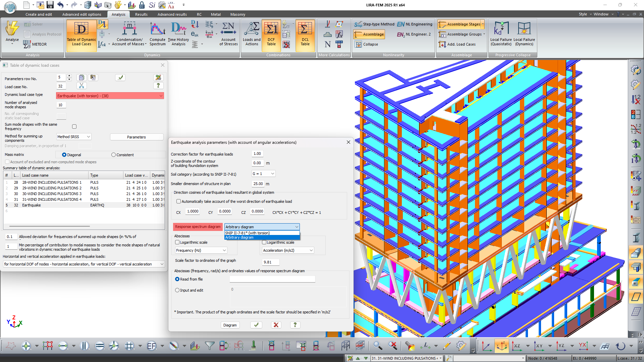Click the Parameters button
The image size is (644, 362).
click(136, 137)
